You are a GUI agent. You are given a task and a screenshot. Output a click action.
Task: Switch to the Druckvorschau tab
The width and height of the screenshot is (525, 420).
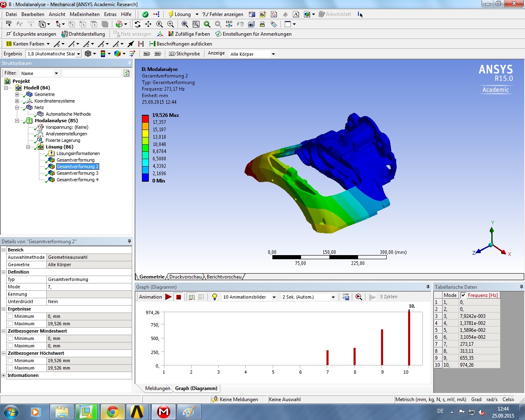185,277
